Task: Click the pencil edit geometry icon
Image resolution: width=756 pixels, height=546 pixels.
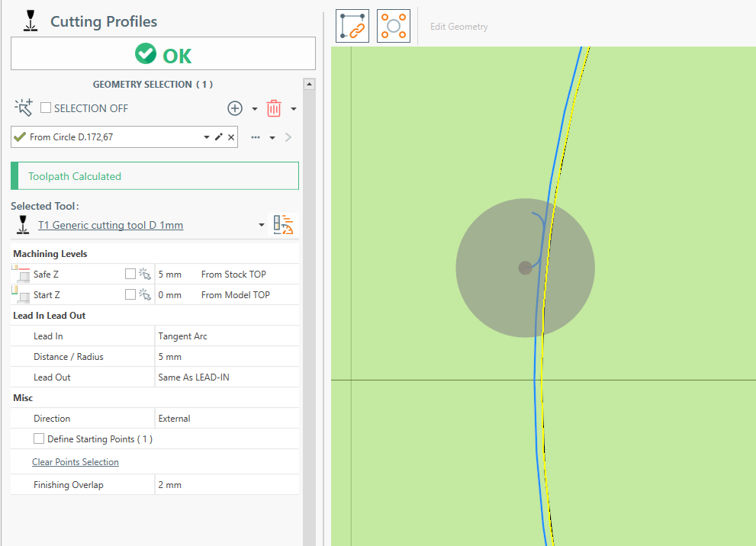Action: [x=219, y=137]
